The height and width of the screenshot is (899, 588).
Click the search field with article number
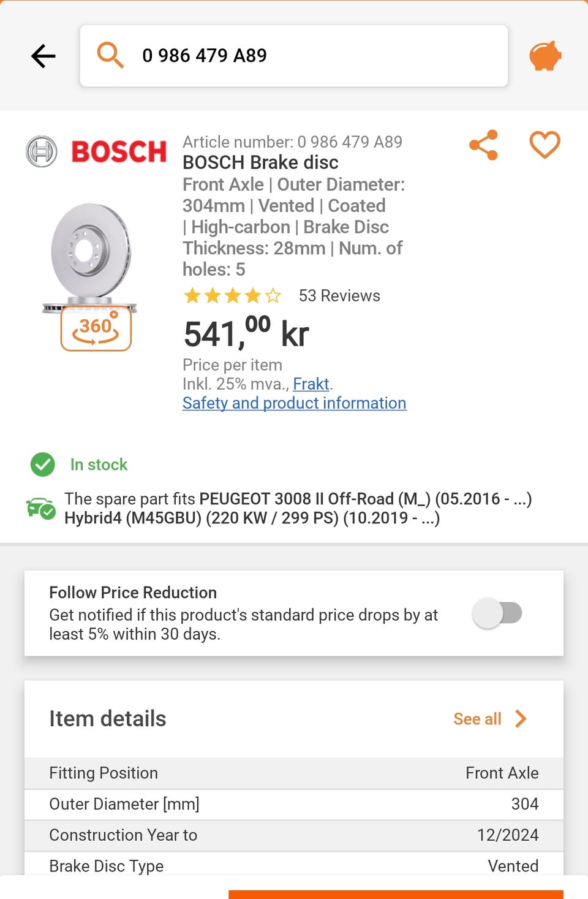pos(306,56)
